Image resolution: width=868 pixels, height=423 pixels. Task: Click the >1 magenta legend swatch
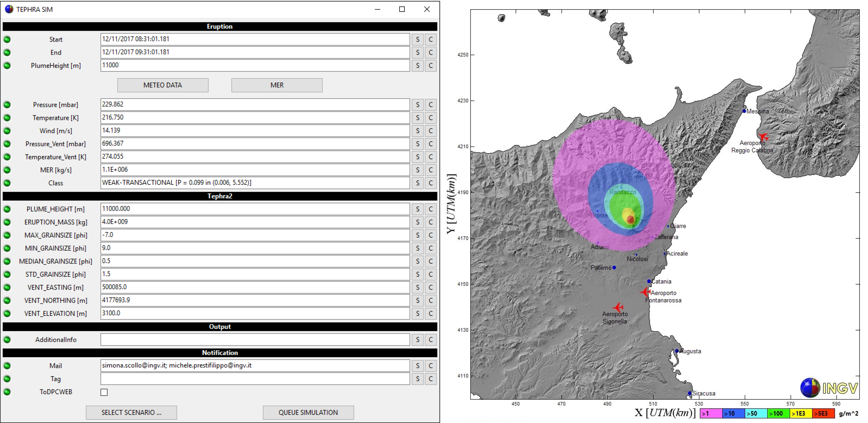[711, 413]
